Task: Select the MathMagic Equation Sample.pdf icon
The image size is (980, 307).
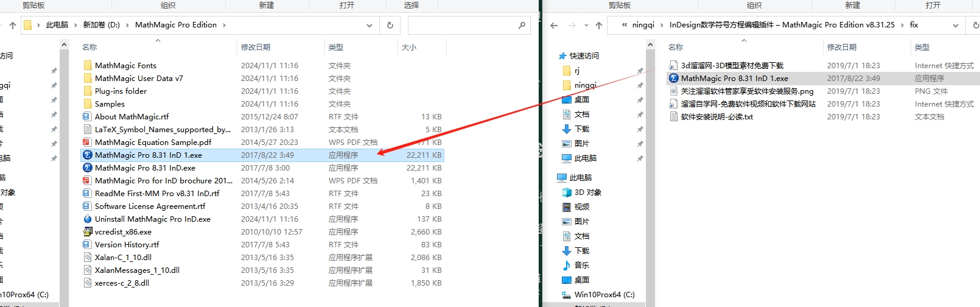Action: click(88, 143)
